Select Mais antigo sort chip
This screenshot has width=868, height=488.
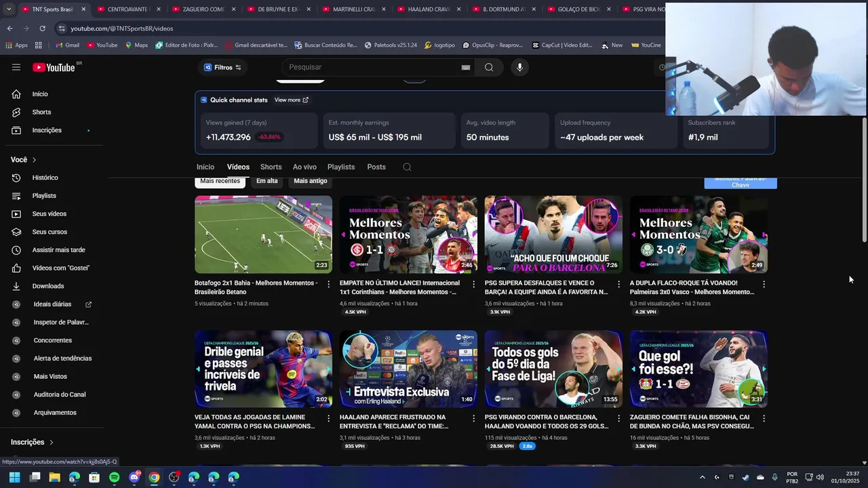tap(311, 181)
